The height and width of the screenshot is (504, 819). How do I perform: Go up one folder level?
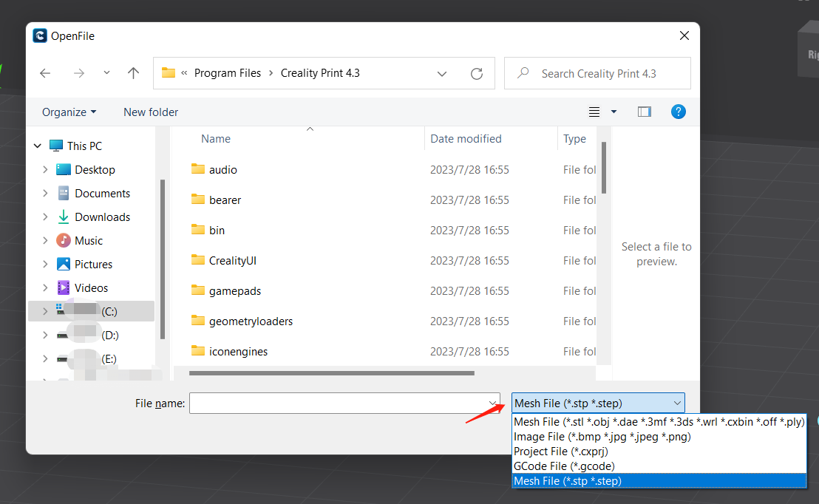133,73
